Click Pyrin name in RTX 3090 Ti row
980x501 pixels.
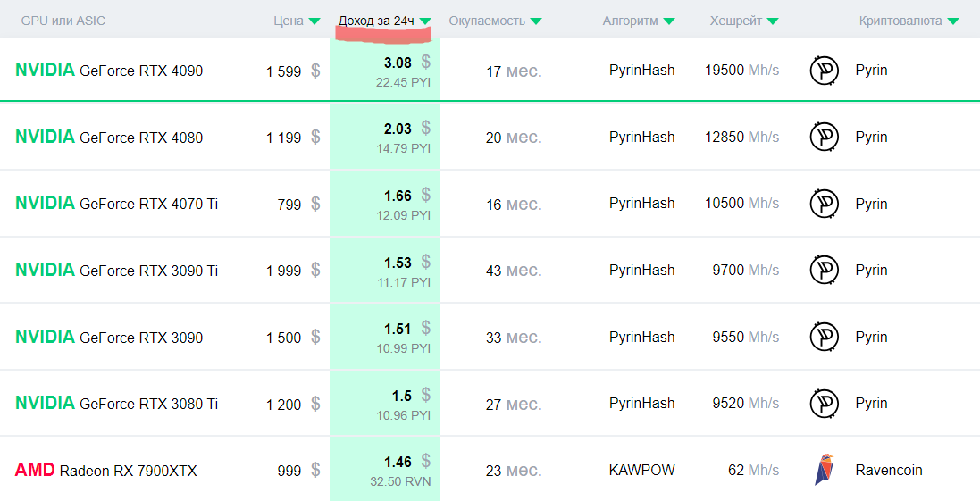871,270
